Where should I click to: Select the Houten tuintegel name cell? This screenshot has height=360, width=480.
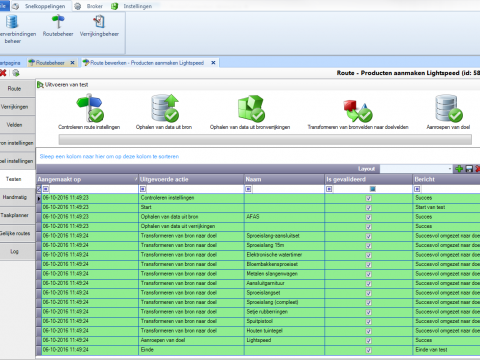click(285, 331)
